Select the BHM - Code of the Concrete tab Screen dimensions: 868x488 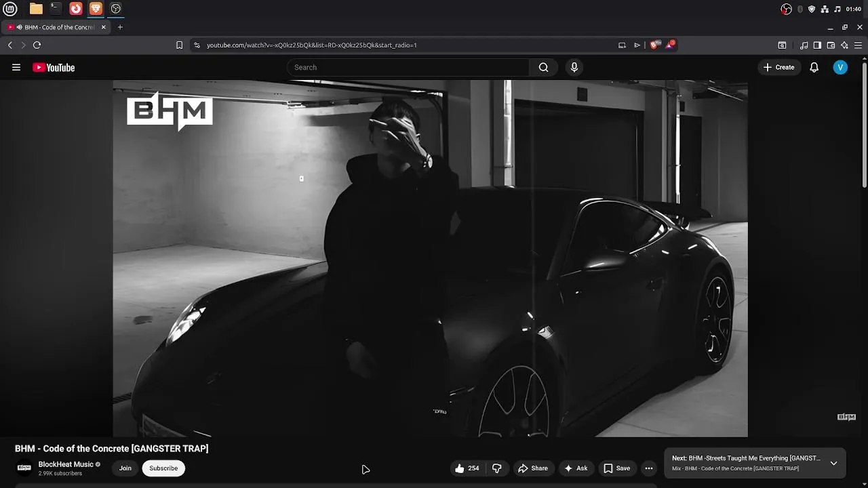pos(57,27)
